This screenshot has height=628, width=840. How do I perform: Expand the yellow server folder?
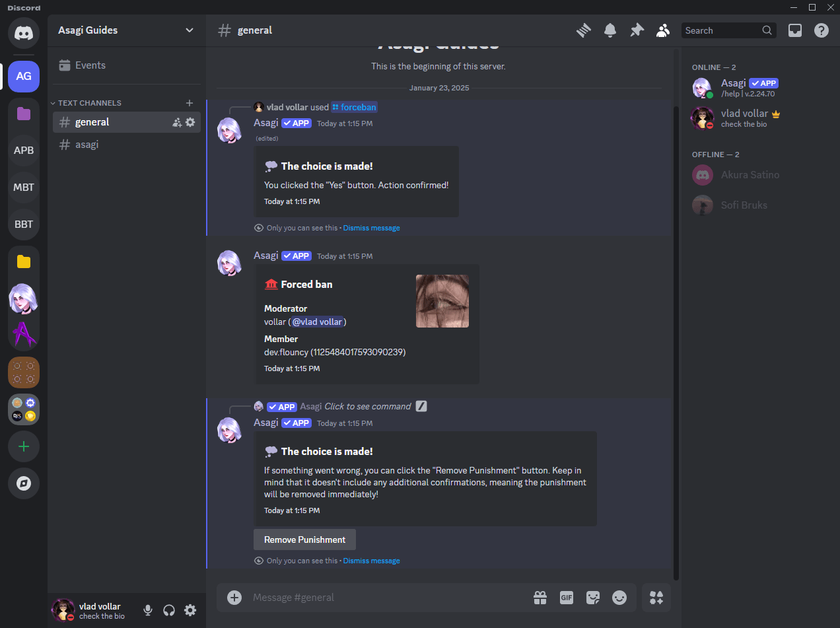pos(24,262)
